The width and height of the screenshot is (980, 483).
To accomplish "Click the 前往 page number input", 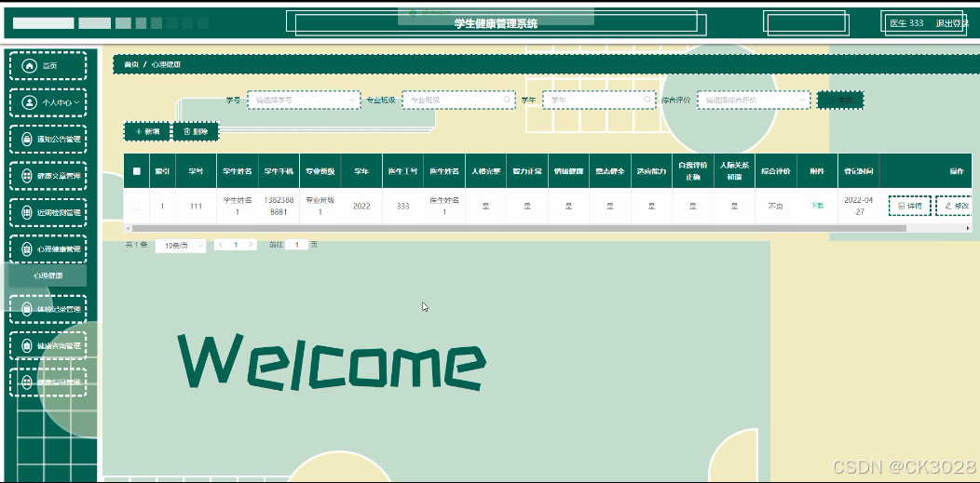I will coord(297,245).
